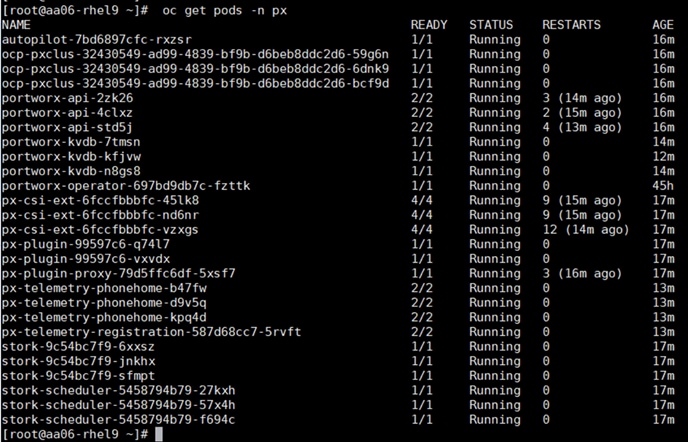Place cursor at the bottom shell prompt
Screen dimensions: 688x442
[x=157, y=434]
